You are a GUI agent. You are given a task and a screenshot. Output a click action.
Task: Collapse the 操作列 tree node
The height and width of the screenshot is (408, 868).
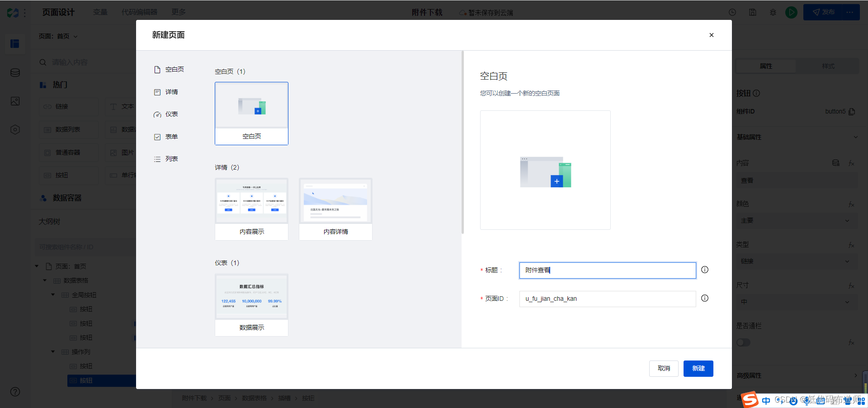pos(53,352)
